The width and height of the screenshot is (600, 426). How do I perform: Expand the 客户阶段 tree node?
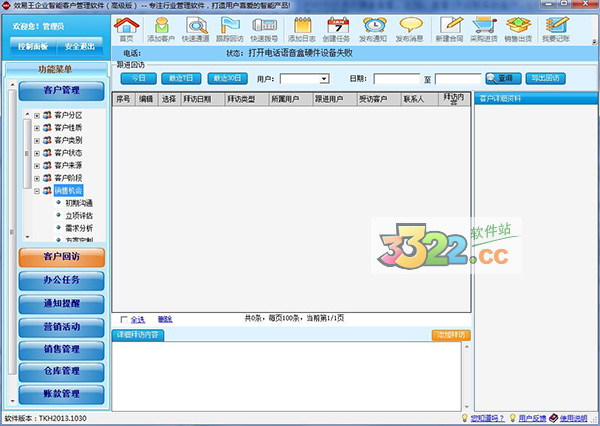pos(37,178)
